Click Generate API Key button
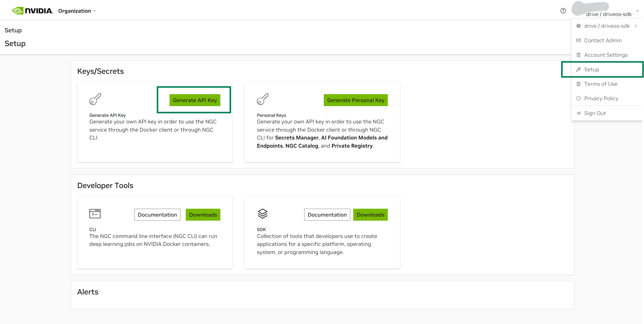Viewport: 644px width, 324px height. (x=195, y=100)
